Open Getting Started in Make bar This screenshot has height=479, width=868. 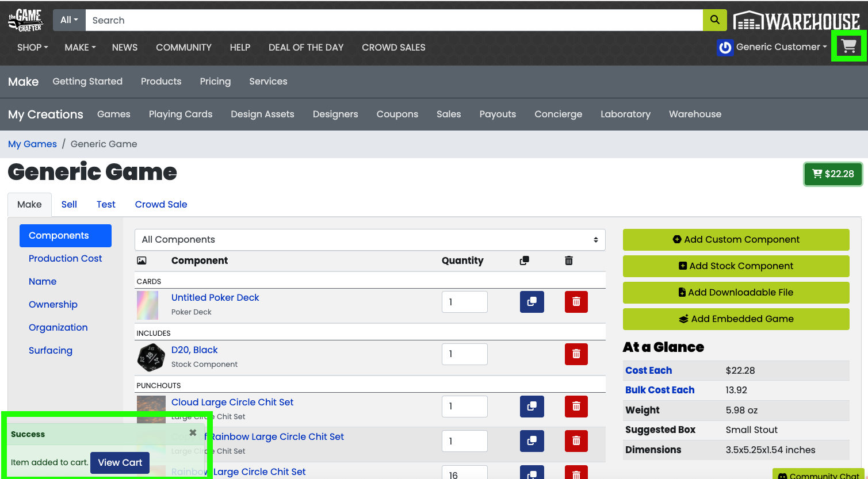pyautogui.click(x=87, y=82)
